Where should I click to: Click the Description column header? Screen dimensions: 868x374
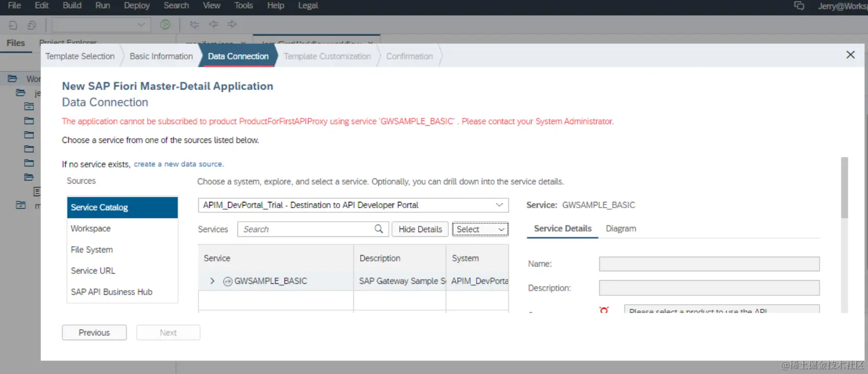point(400,258)
